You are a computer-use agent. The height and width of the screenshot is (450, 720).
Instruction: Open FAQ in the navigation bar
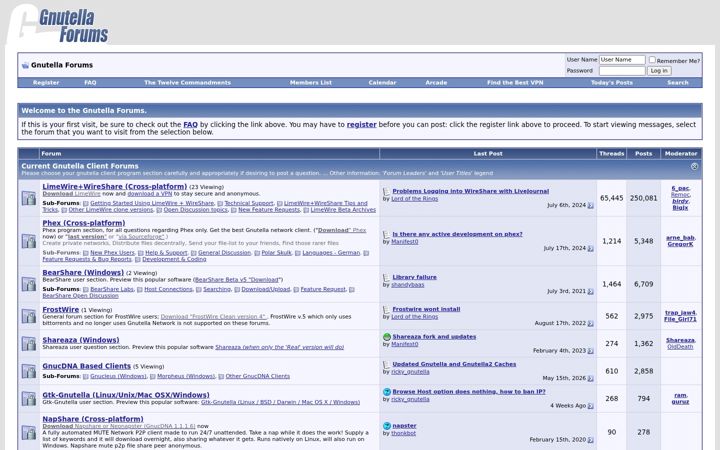click(90, 83)
